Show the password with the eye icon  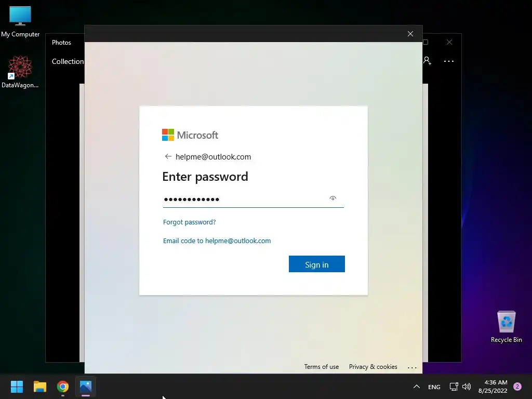[333, 198]
